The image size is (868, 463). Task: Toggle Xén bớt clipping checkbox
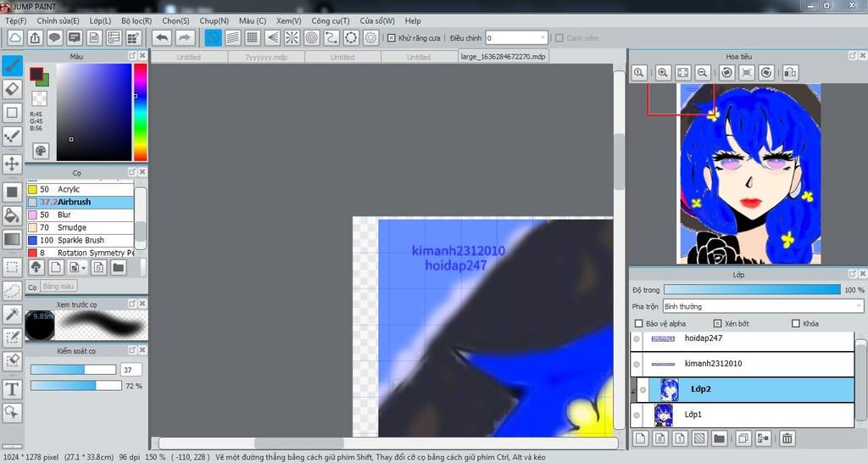[717, 323]
